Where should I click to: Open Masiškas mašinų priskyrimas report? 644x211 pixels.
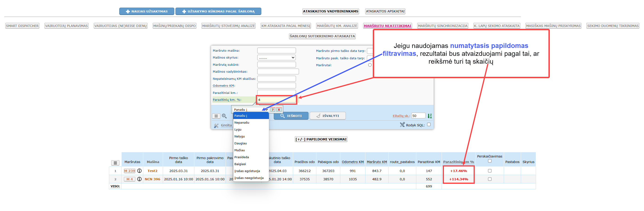(553, 26)
